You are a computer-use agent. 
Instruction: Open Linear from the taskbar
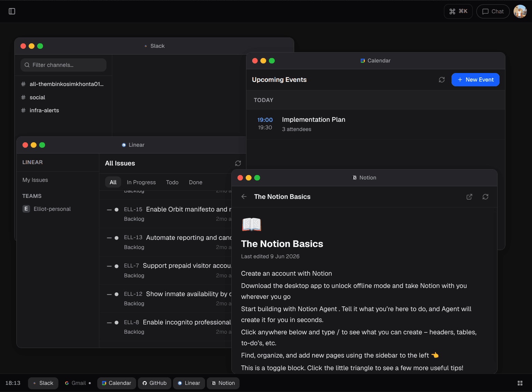coord(189,383)
